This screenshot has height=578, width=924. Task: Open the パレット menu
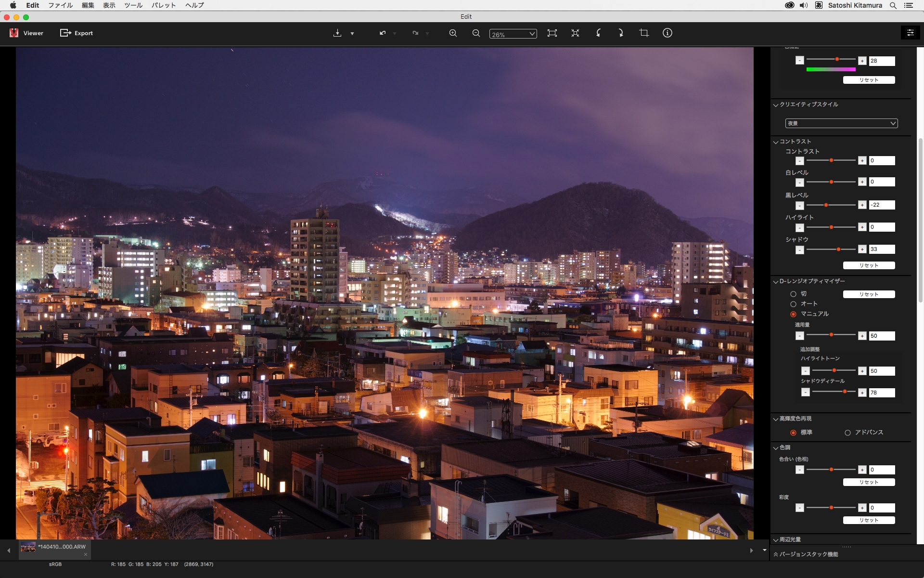point(164,5)
